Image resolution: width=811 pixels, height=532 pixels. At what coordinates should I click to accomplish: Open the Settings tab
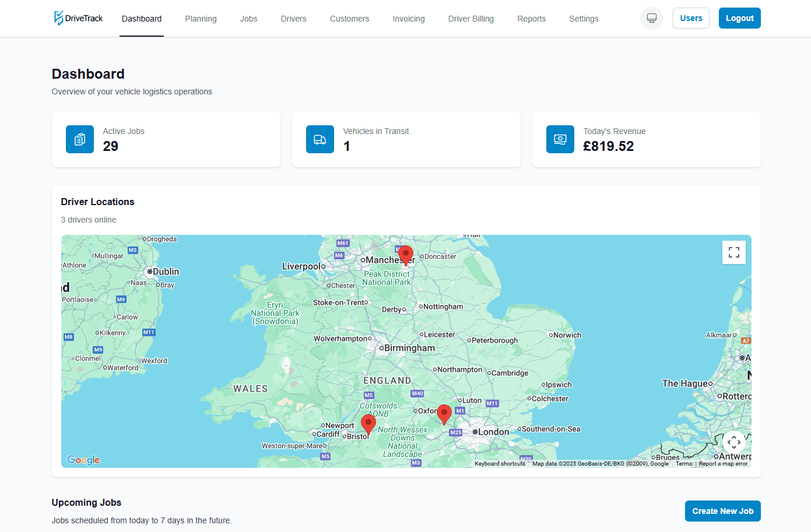pos(584,19)
